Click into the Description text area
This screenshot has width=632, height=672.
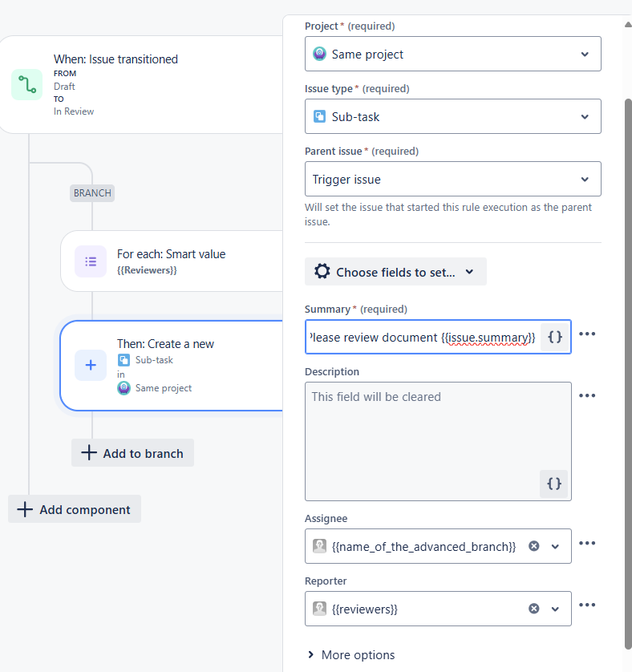pos(425,433)
